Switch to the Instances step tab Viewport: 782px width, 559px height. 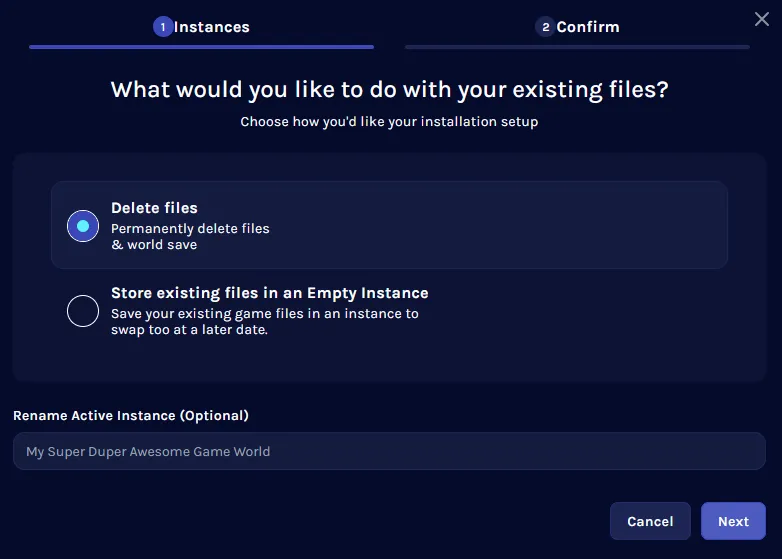click(x=211, y=27)
